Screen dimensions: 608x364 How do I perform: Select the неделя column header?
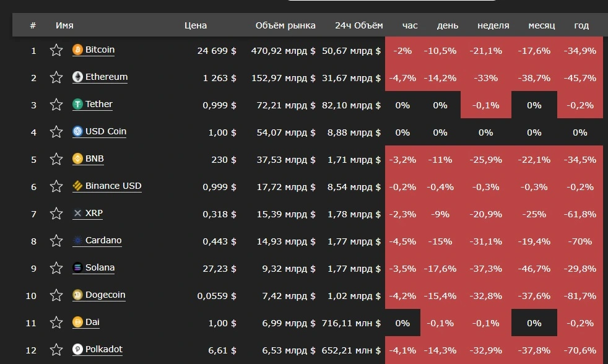493,25
